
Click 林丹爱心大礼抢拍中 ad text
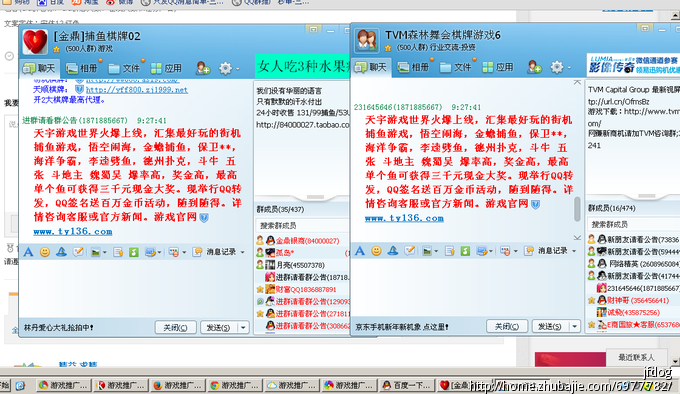point(59,328)
